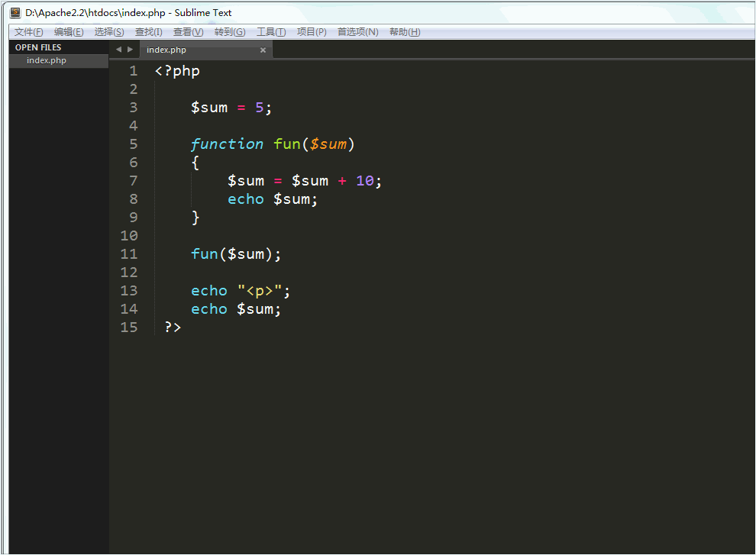
Task: Click the opening brace on line 6
Action: pos(195,163)
